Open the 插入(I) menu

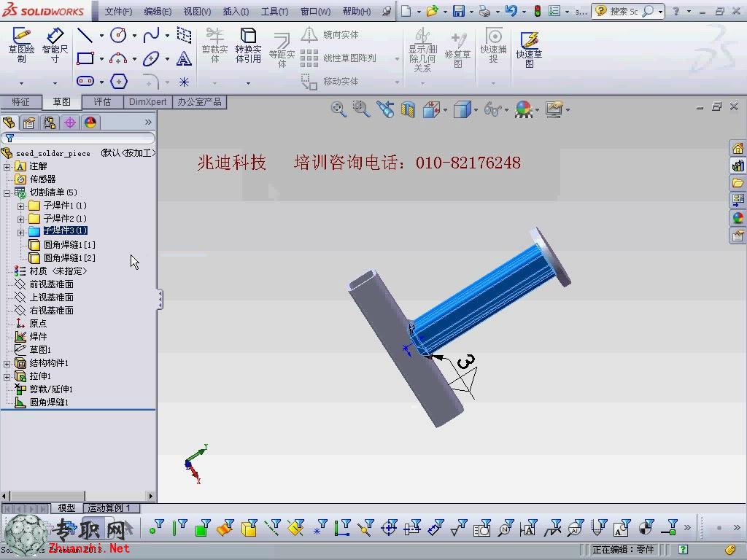coord(236,11)
